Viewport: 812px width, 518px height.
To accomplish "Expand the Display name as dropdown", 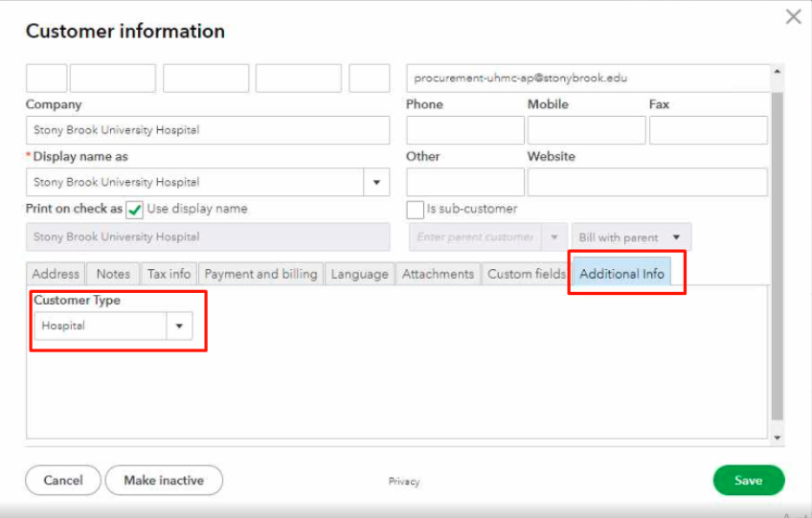I will [x=376, y=182].
